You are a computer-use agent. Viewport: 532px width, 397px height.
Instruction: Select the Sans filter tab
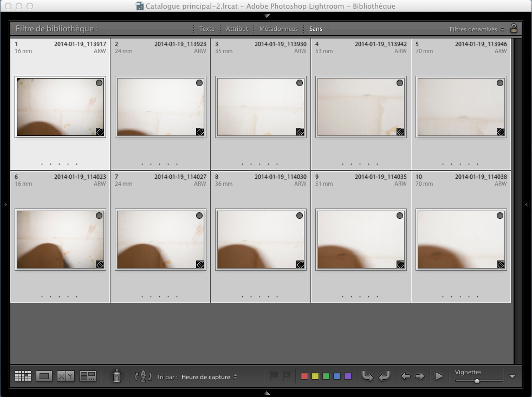coord(315,29)
